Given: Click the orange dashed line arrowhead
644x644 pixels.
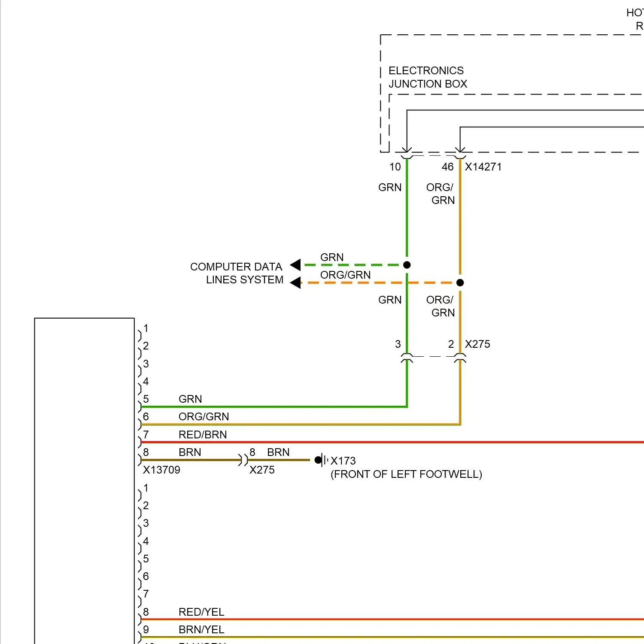Looking at the screenshot, I should (x=295, y=283).
